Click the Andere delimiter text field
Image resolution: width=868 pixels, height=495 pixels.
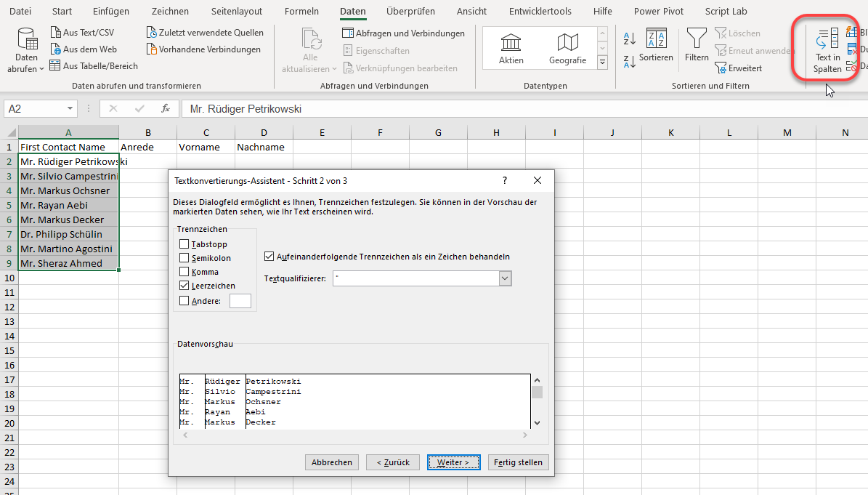240,301
